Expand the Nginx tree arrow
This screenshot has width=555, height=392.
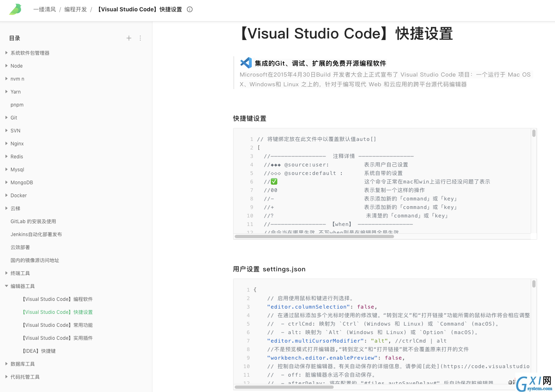click(x=6, y=143)
